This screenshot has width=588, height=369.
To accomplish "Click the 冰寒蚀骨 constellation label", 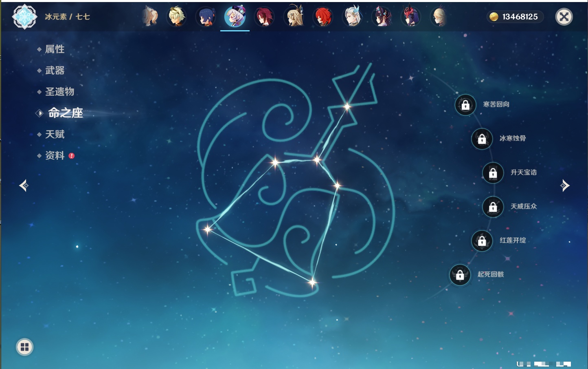I will click(x=513, y=138).
